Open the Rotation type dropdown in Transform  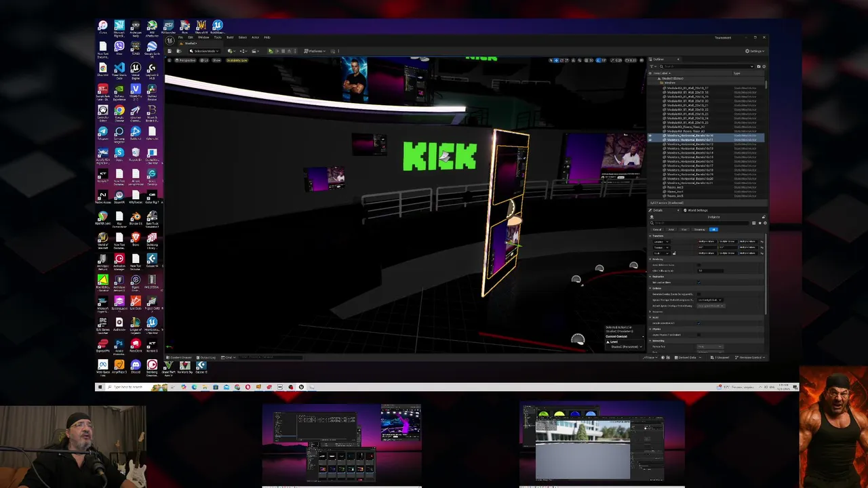point(661,247)
